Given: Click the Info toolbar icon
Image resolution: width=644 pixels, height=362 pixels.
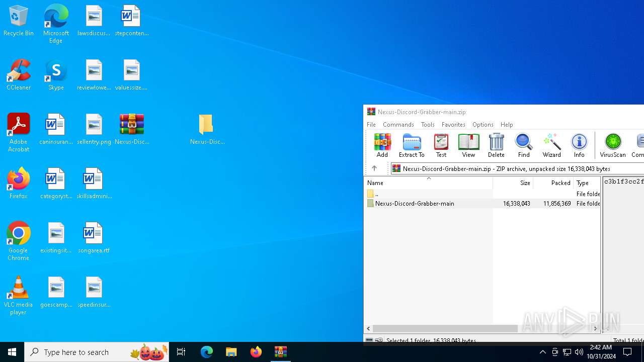Looking at the screenshot, I should click(x=579, y=145).
